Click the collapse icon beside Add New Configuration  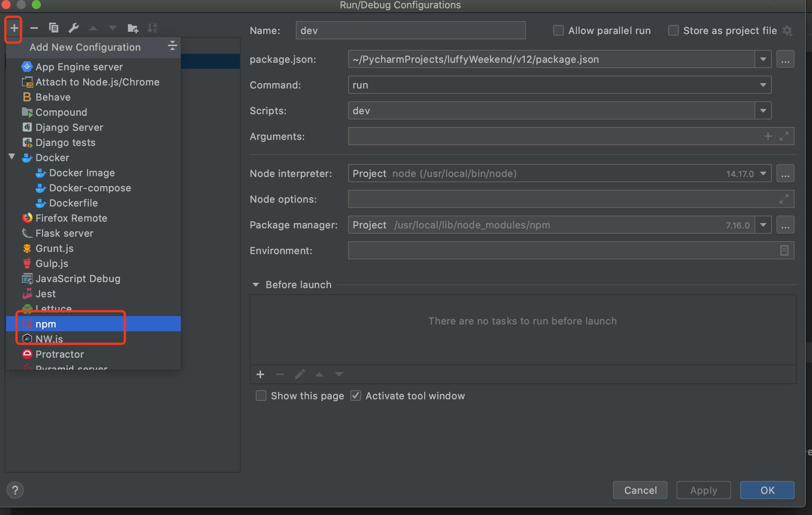[172, 46]
